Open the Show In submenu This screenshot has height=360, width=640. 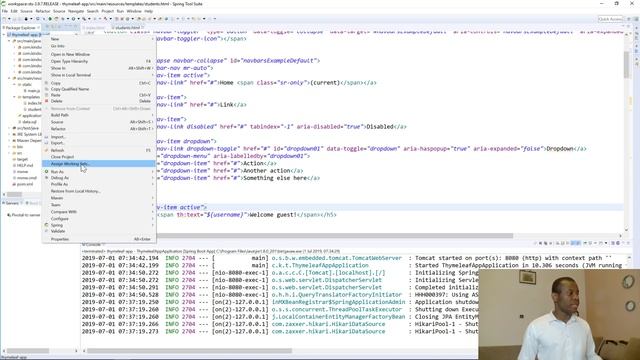99,68
